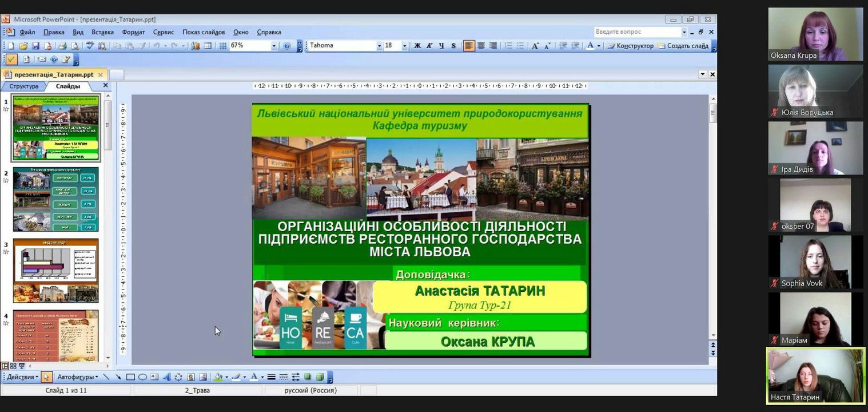Select slide 3 thumbnail with bar chart

coord(56,271)
